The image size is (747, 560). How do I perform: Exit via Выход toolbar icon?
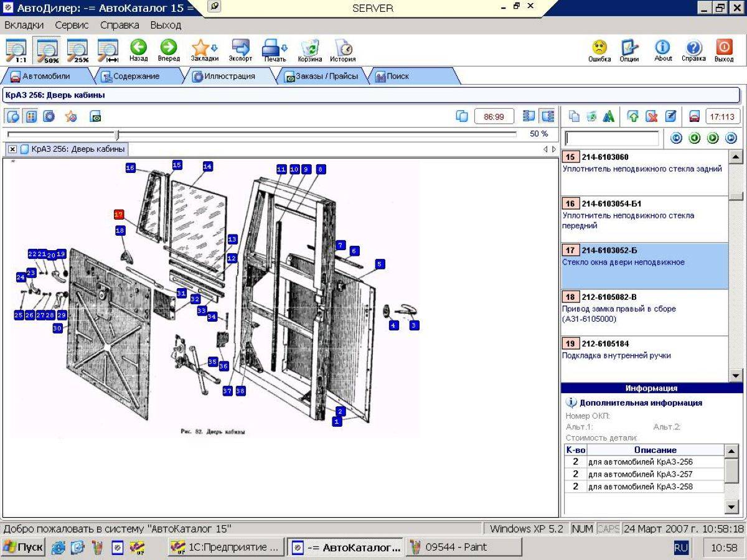[x=724, y=50]
